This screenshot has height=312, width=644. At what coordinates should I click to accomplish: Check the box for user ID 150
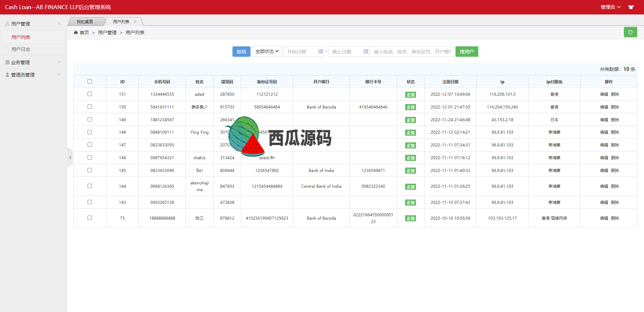[x=90, y=106]
